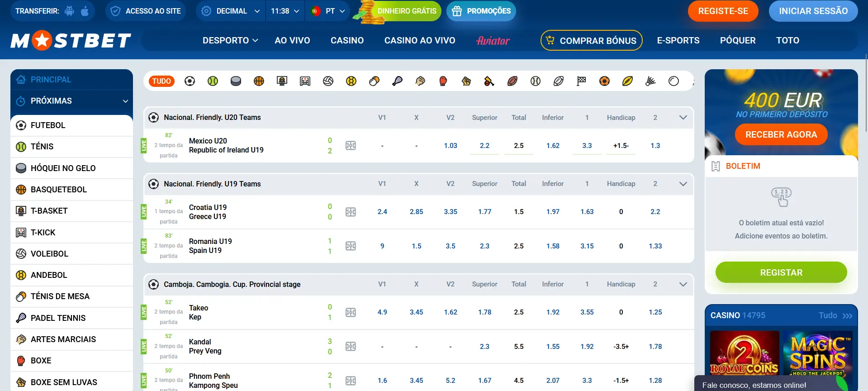Expand the DESPORTO menu dropdown

tap(230, 40)
